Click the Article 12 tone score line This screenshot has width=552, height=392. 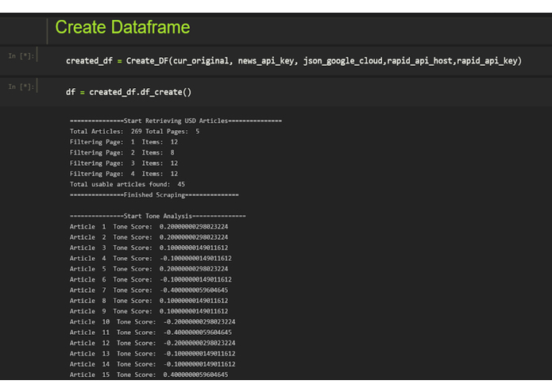coord(152,343)
